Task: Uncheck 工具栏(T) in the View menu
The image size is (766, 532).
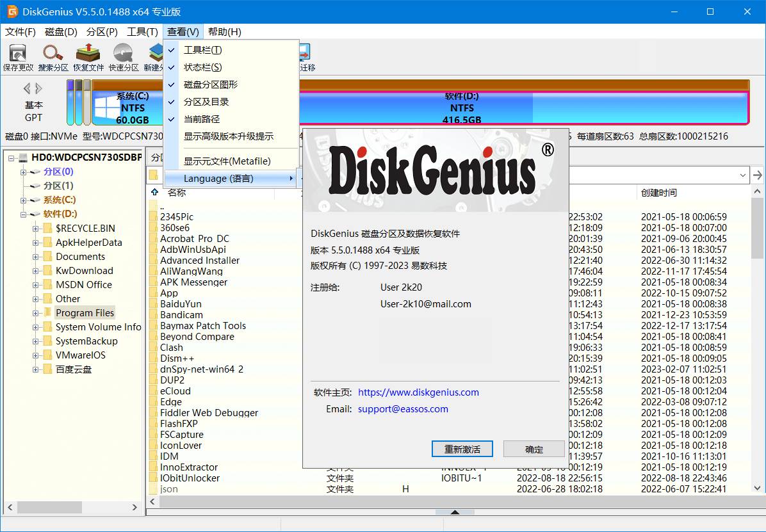Action: click(202, 50)
